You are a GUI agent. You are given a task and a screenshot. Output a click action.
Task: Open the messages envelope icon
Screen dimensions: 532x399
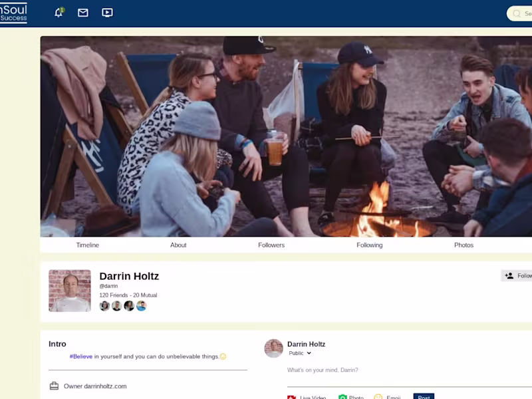coord(82,13)
